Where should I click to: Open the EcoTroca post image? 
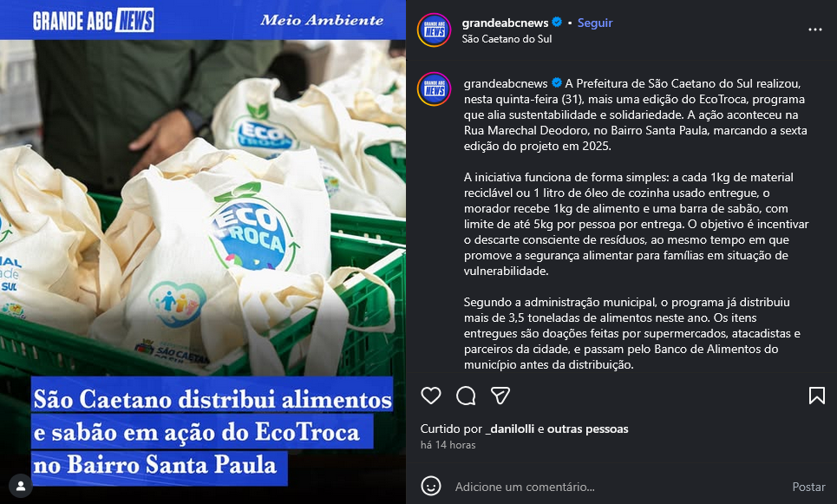203,252
